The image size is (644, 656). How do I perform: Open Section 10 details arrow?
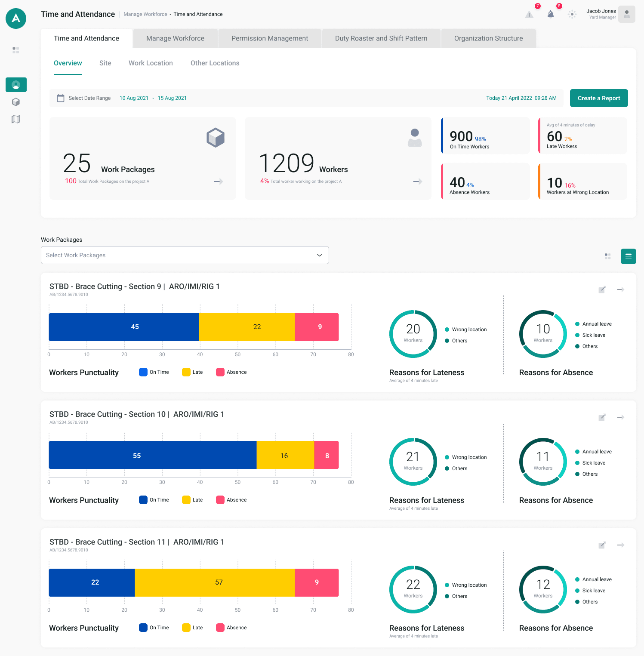pos(621,417)
